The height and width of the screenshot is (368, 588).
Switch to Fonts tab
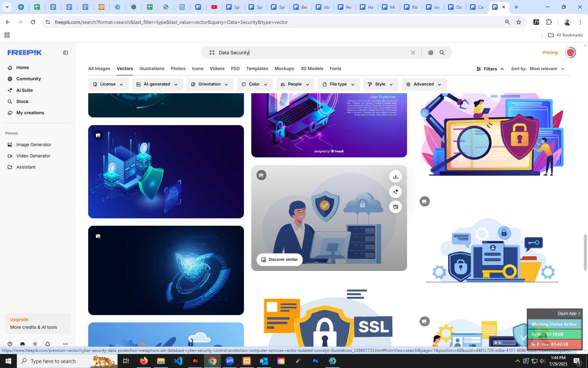tap(335, 69)
